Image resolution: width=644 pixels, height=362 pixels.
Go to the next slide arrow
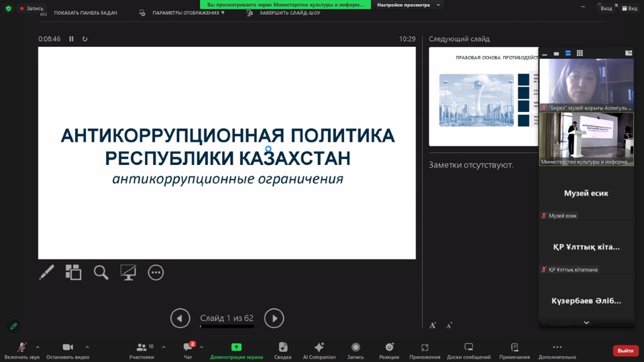[x=274, y=318]
